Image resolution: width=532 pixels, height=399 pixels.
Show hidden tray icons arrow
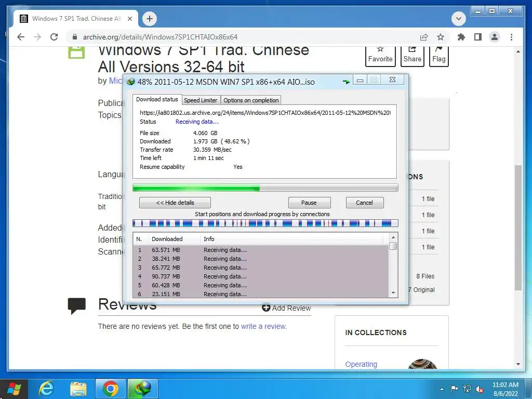pyautogui.click(x=442, y=389)
